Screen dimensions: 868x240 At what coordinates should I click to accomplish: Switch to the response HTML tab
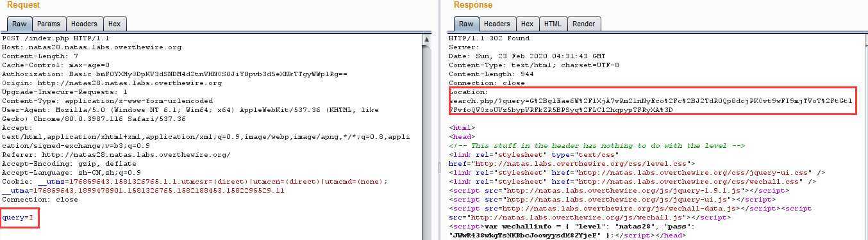tap(553, 24)
